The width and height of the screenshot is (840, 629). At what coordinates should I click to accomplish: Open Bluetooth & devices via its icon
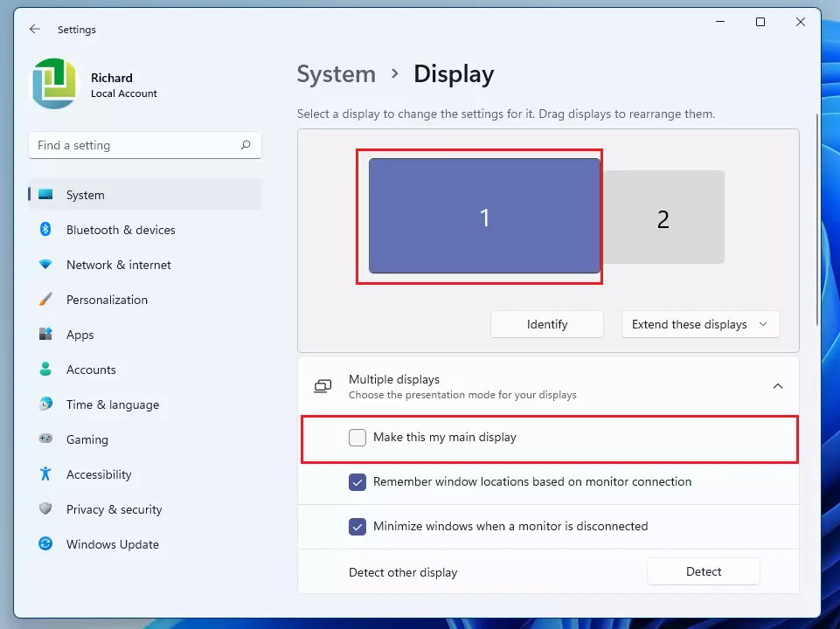click(x=45, y=230)
